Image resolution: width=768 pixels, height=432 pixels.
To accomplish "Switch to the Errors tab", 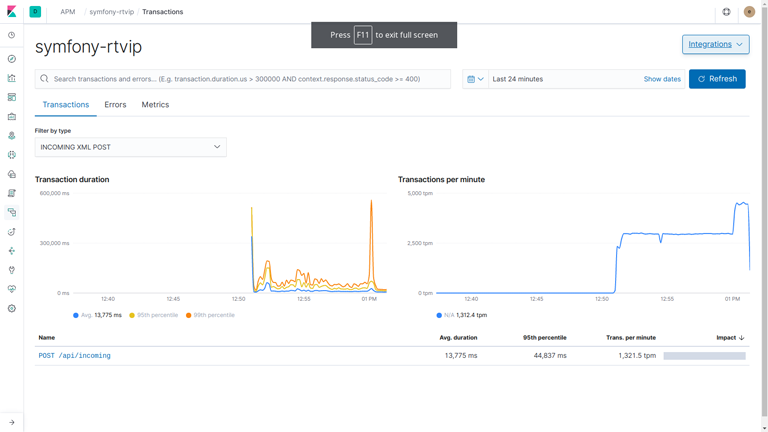I will click(115, 105).
